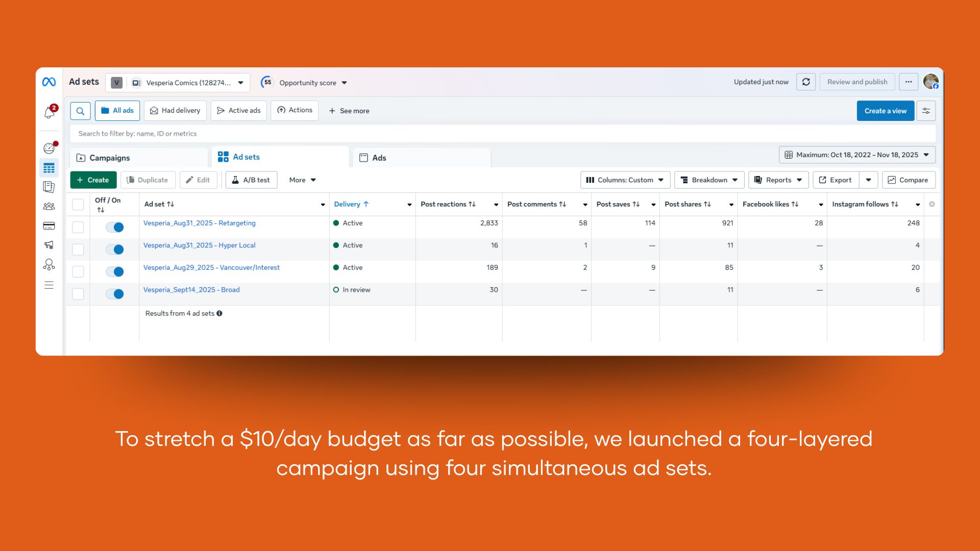The image size is (980, 551).
Task: Open the notifications bell in sidebar
Action: tap(50, 112)
